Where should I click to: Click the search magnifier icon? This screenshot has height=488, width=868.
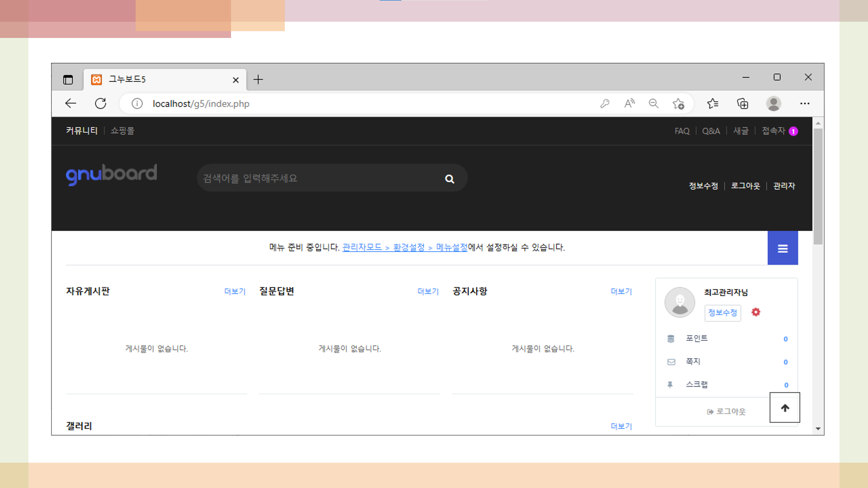pos(449,179)
